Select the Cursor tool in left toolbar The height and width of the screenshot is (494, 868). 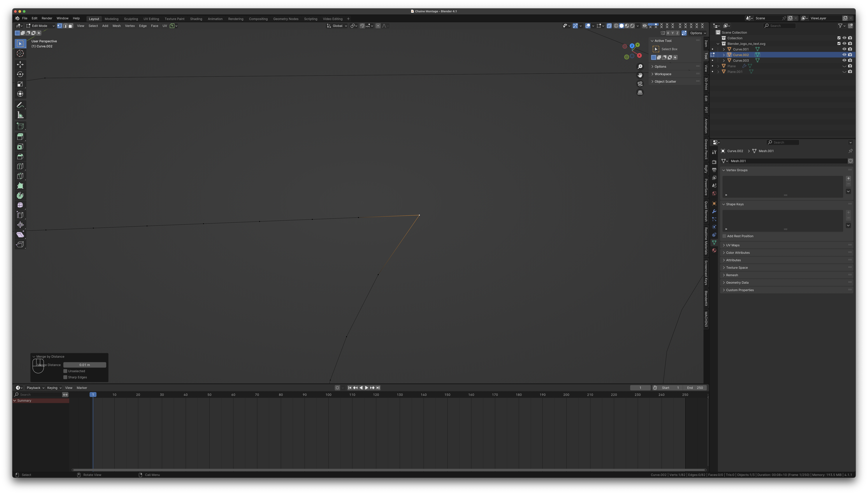click(20, 53)
